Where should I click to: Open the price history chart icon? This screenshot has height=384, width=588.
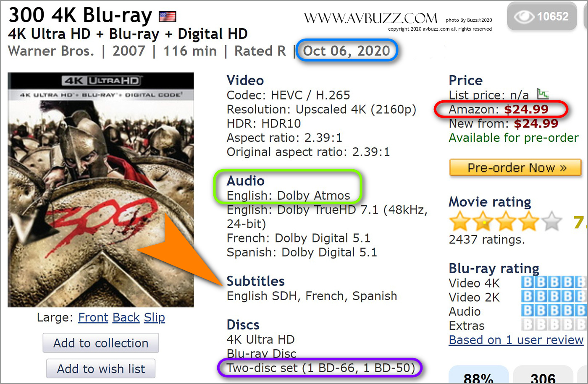tap(543, 94)
